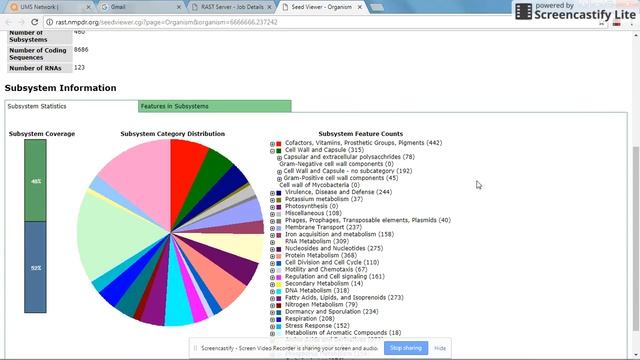Viewport: 640px width, 360px height.
Task: Expand Gram-Positive cell wall components subcategory
Action: coord(280,179)
